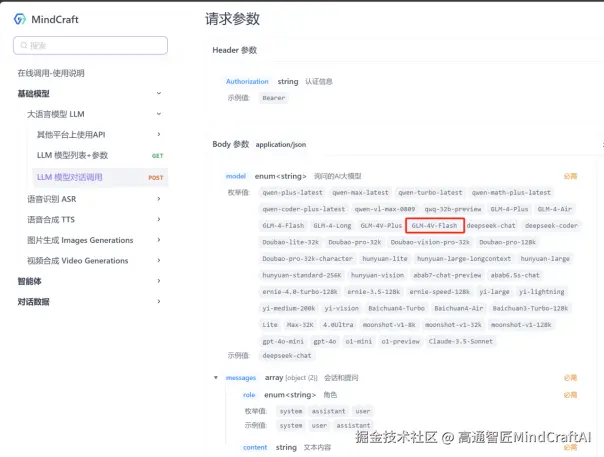Screen dimensions: 604x457
Task: Click qwq-32b-preview enum value
Action: (x=453, y=209)
